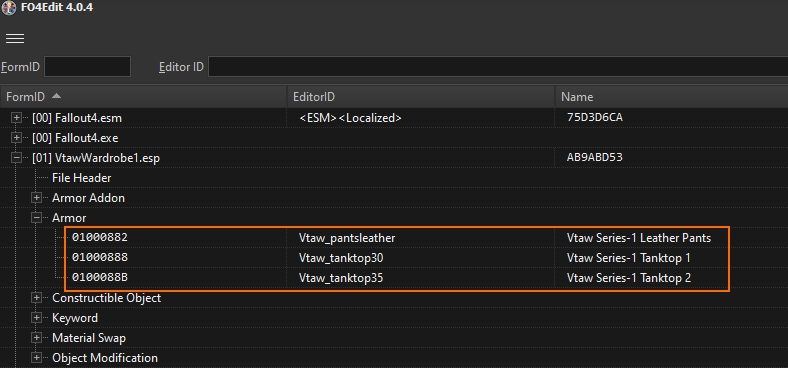This screenshot has height=368, width=788.
Task: Select record 01000888
Action: click(x=100, y=257)
